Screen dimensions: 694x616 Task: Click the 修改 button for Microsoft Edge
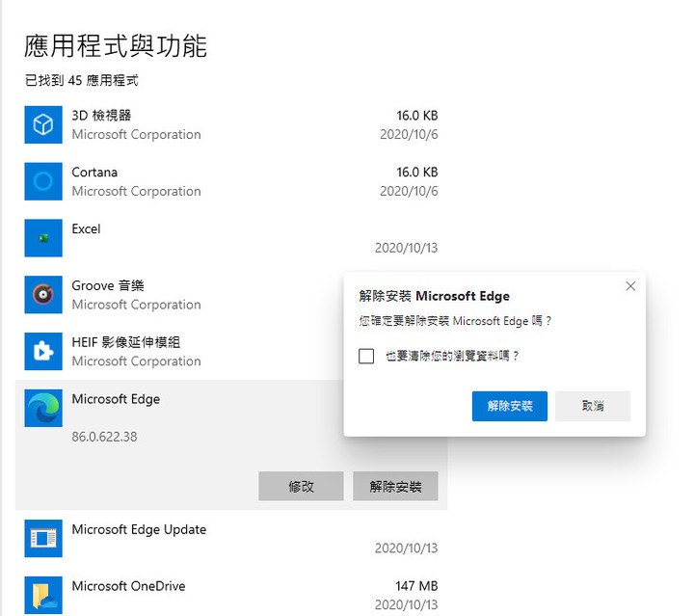pyautogui.click(x=301, y=486)
